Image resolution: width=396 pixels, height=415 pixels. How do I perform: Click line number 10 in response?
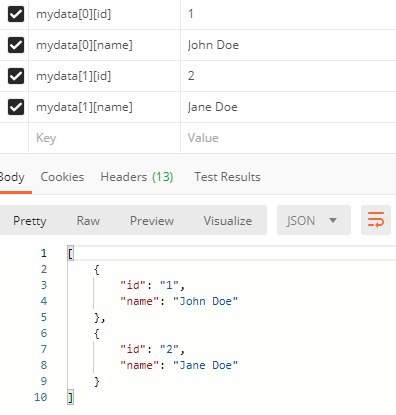pos(41,397)
